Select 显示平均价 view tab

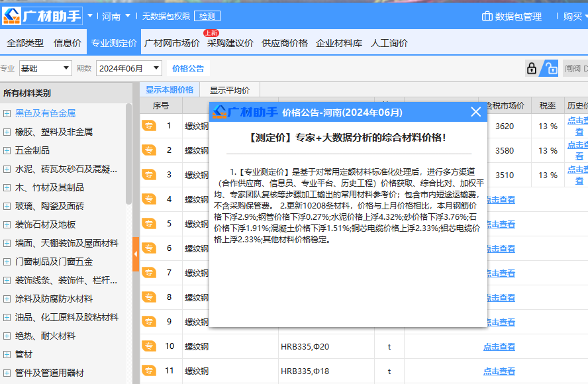click(230, 90)
